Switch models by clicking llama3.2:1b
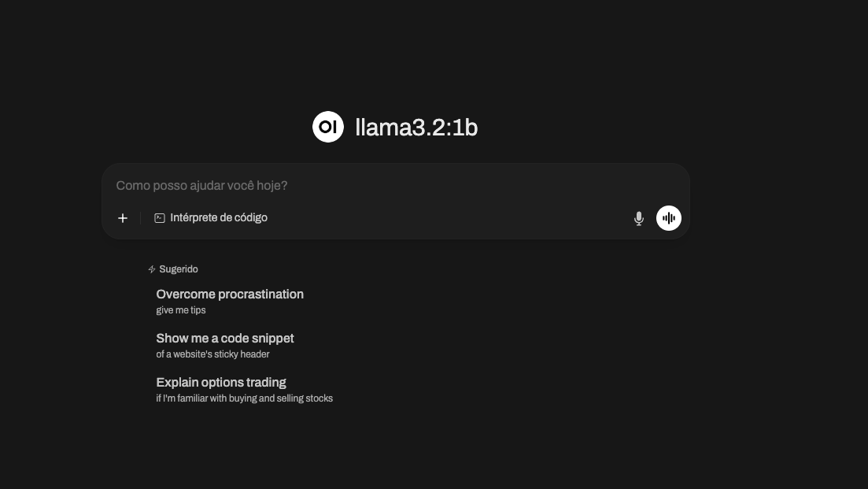The width and height of the screenshot is (868, 489). coord(416,127)
